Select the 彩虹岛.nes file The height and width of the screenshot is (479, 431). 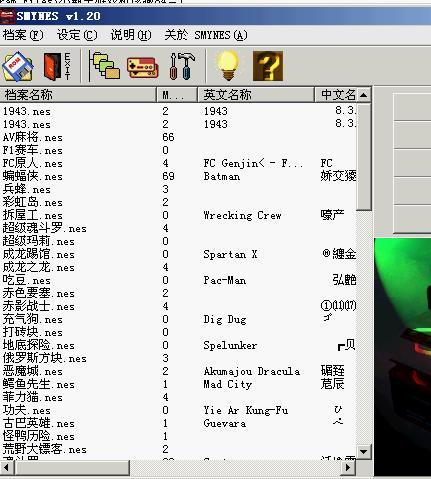click(33, 202)
